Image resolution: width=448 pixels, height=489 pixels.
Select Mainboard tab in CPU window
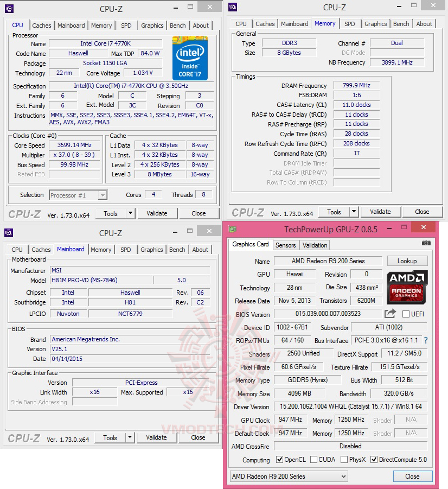click(71, 26)
